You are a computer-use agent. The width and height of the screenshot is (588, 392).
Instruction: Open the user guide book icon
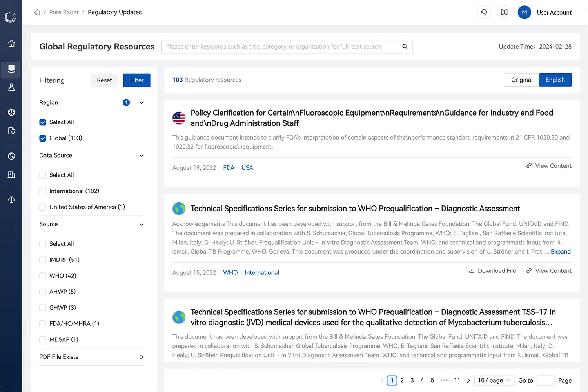click(x=504, y=12)
